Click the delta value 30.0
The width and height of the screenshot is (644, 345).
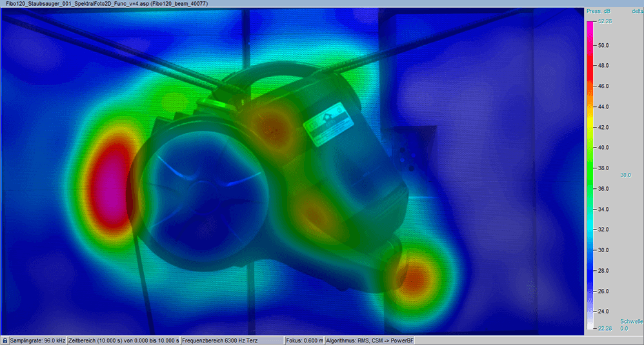(x=625, y=175)
